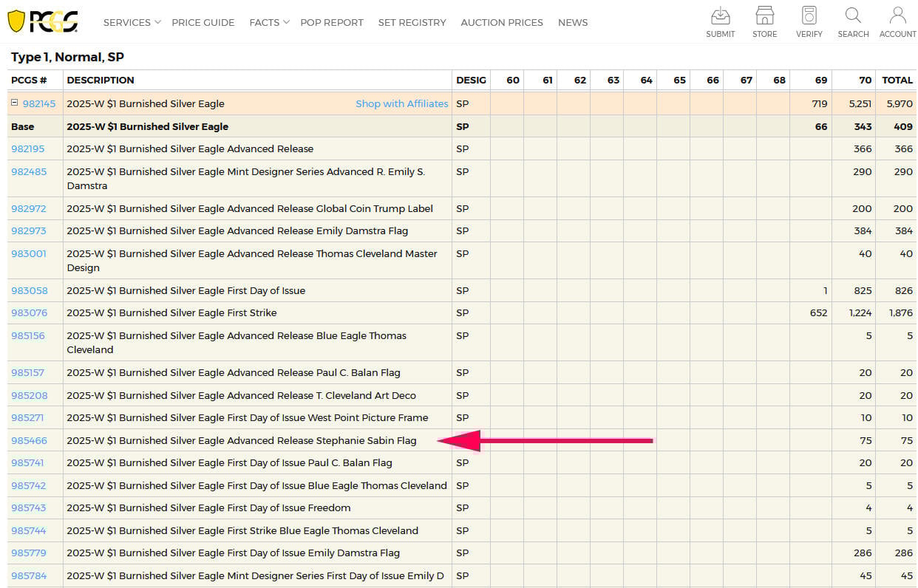Open PCGS number 985741 link
This screenshot has height=588, width=918.
point(28,462)
